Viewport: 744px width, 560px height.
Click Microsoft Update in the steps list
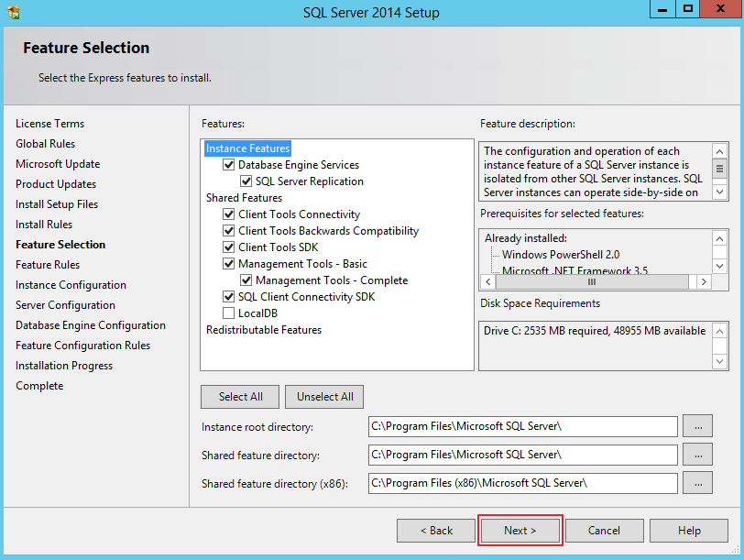[x=58, y=164]
